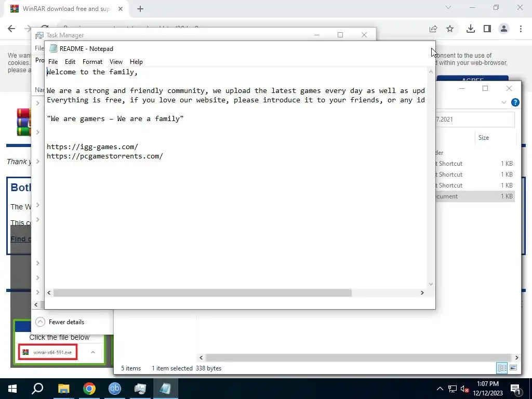Switch to Task Manager on the taskbar
This screenshot has width=532, height=399.
coord(140,389)
